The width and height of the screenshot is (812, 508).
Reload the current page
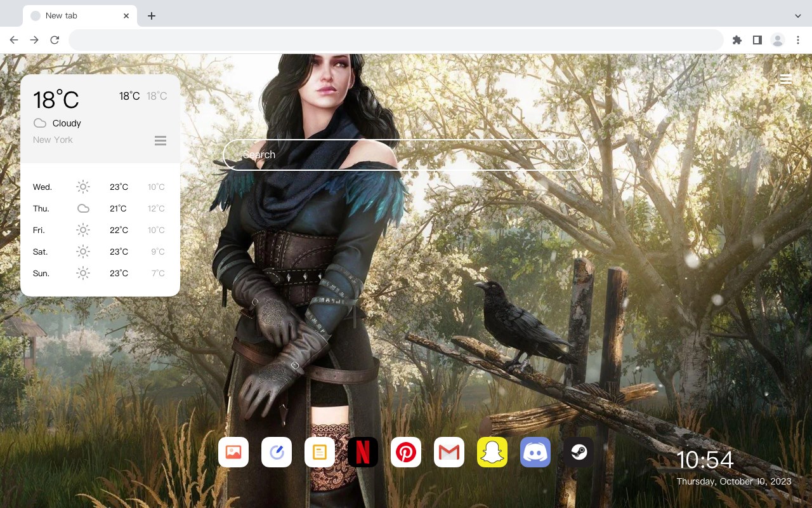point(55,40)
